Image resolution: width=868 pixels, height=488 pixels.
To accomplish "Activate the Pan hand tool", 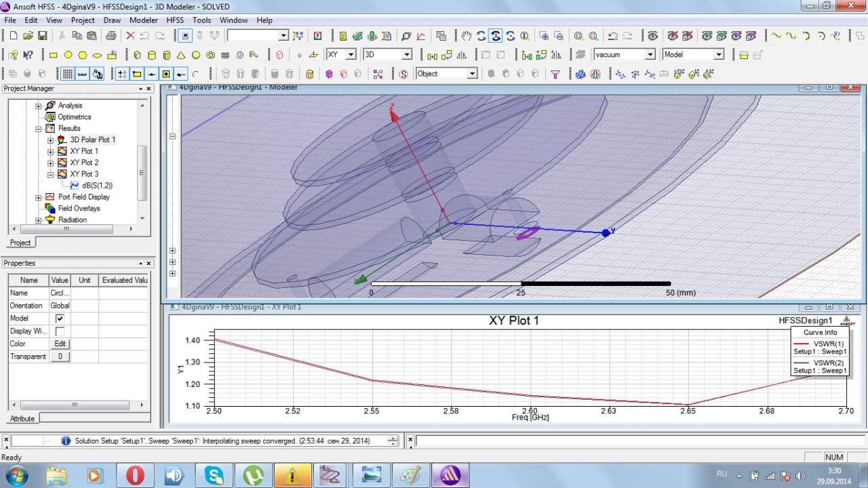I will tap(467, 36).
